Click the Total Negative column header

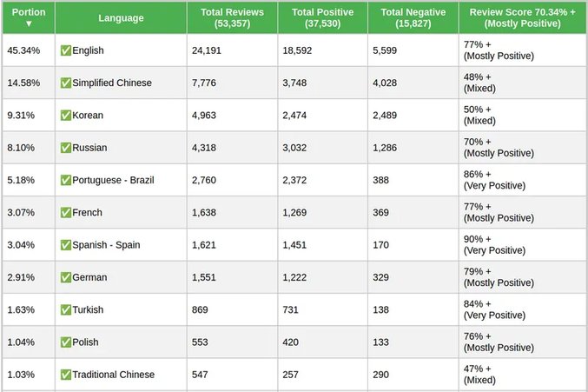(413, 17)
